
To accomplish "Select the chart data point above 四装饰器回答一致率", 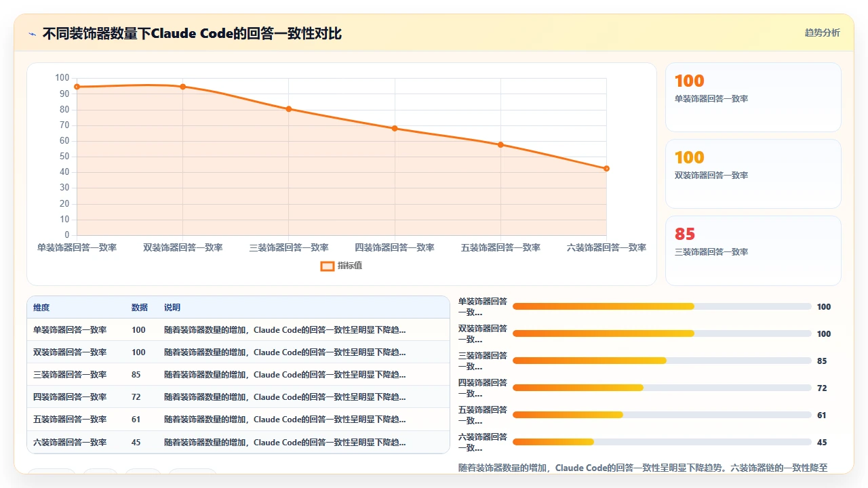I will pos(395,129).
